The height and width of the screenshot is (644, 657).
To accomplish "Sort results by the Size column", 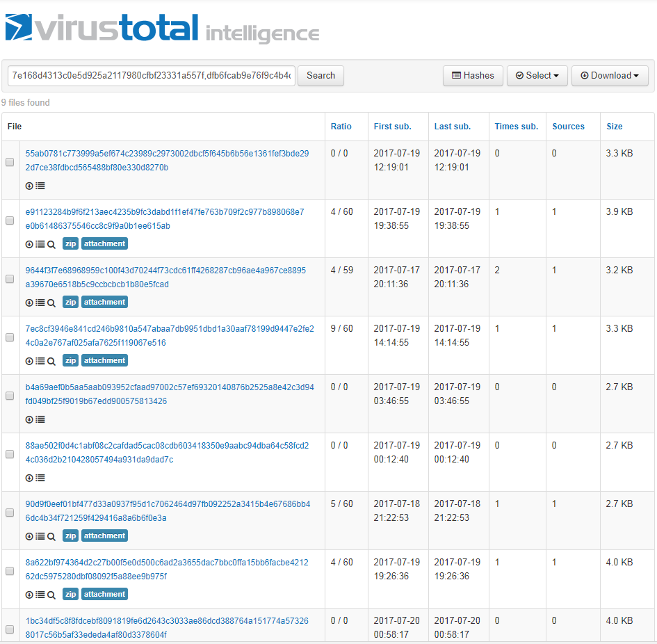I will pos(615,127).
